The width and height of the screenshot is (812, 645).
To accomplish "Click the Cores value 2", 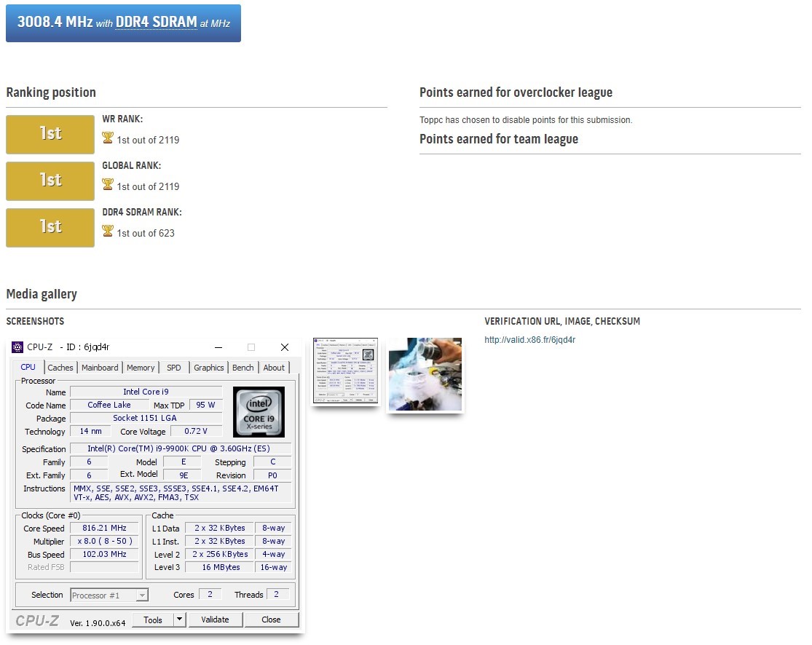I will coord(210,594).
